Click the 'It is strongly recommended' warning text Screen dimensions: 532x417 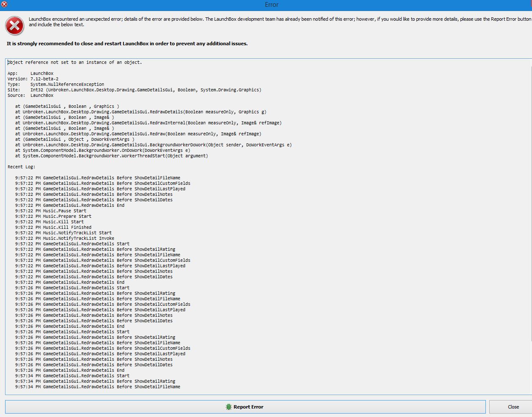click(127, 44)
